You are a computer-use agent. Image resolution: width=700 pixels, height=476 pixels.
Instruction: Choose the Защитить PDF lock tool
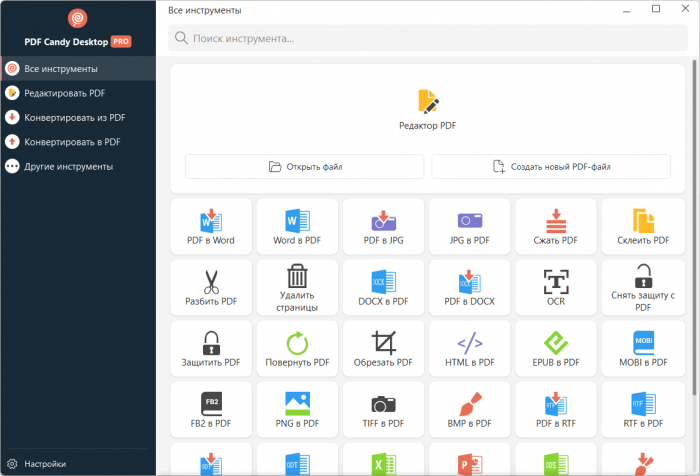click(211, 349)
